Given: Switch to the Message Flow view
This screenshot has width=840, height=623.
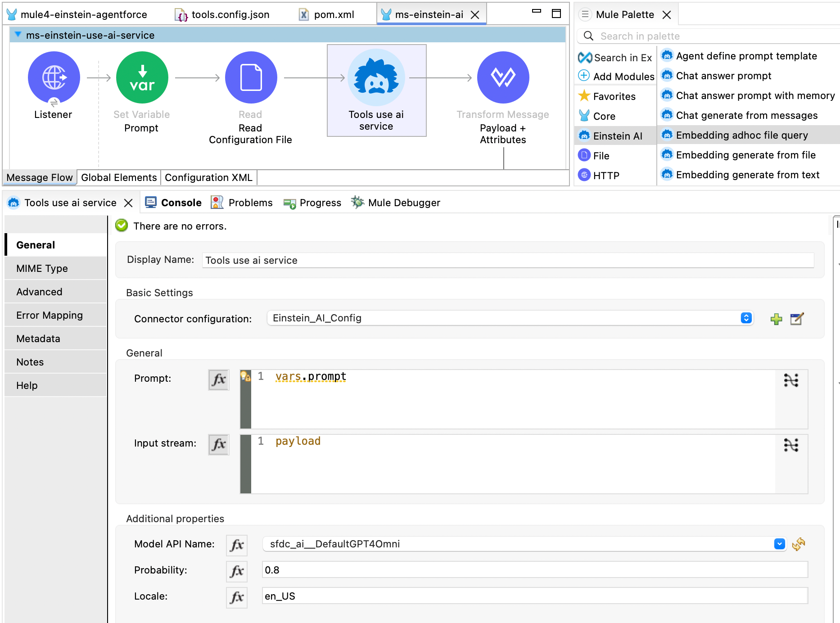Looking at the screenshot, I should [x=40, y=177].
